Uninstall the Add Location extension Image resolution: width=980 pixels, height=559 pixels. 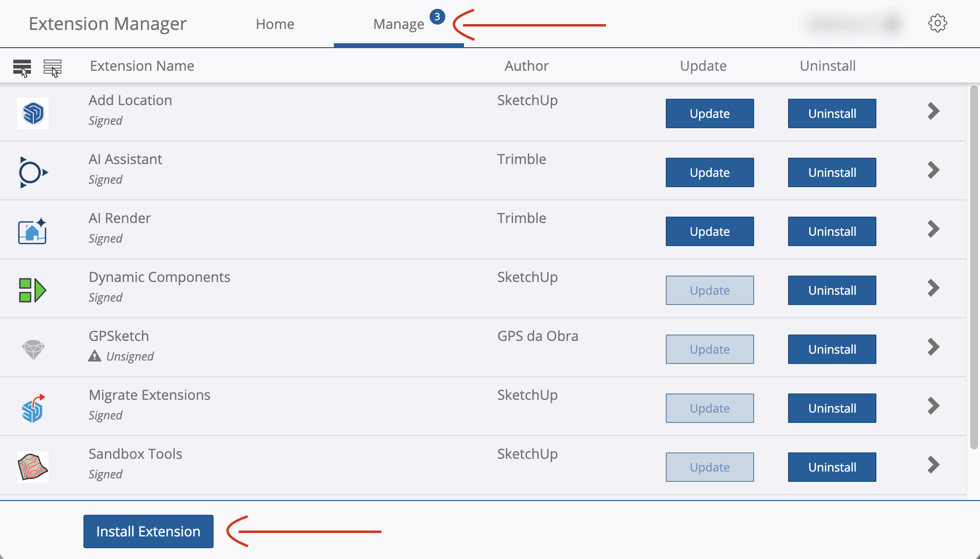point(832,113)
